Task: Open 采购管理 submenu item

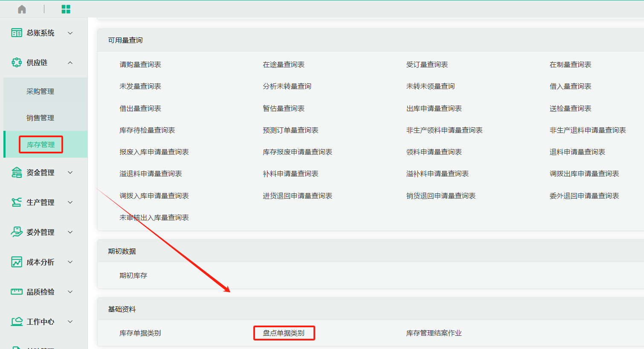Action: tap(40, 91)
